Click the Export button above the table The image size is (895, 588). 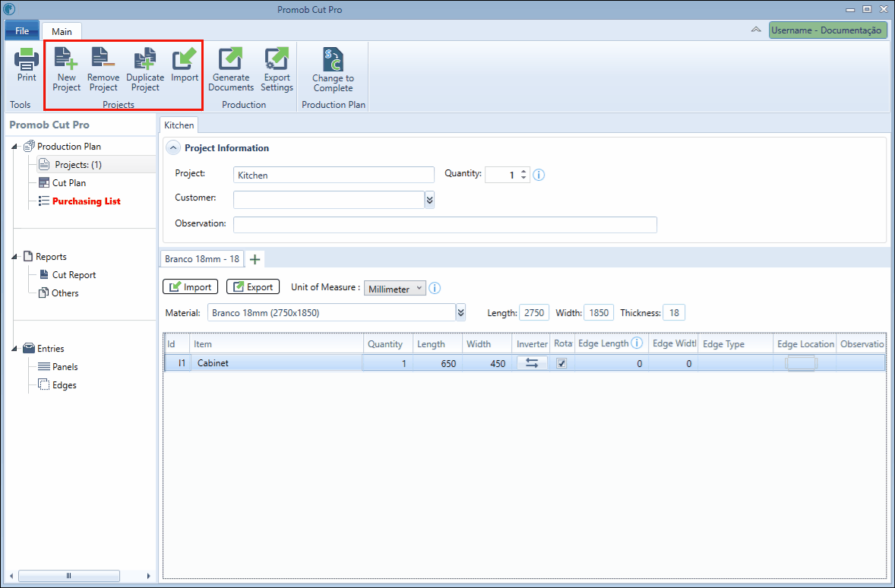click(253, 286)
